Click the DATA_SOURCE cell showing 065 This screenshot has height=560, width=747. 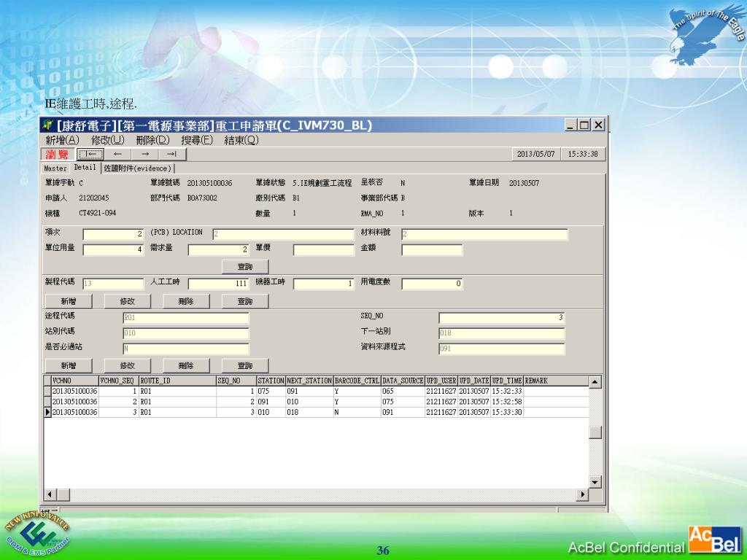click(403, 392)
